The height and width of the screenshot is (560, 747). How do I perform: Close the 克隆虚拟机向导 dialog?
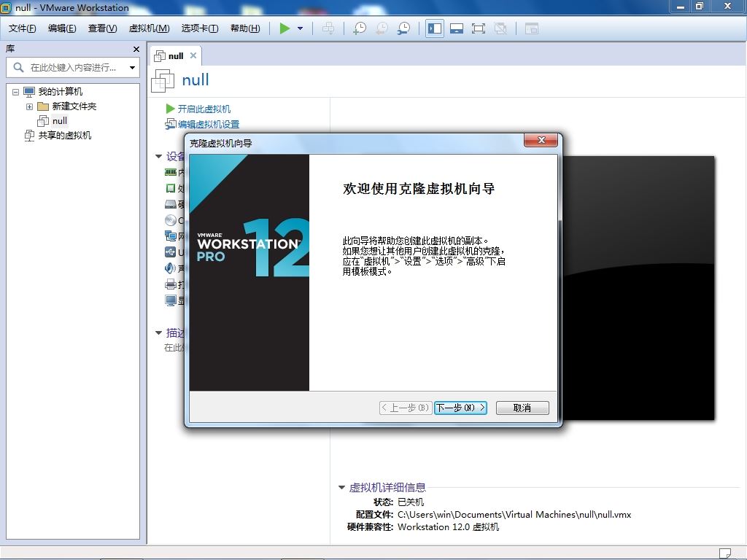[x=541, y=140]
